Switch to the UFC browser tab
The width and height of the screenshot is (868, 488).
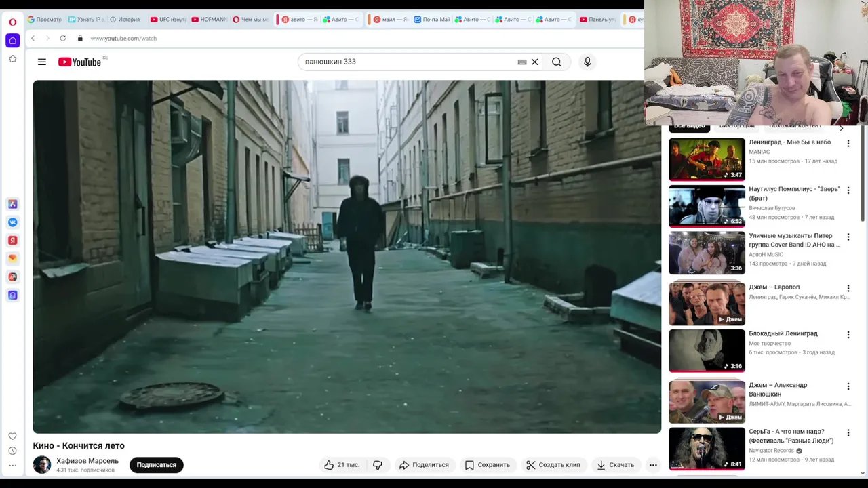[167, 19]
